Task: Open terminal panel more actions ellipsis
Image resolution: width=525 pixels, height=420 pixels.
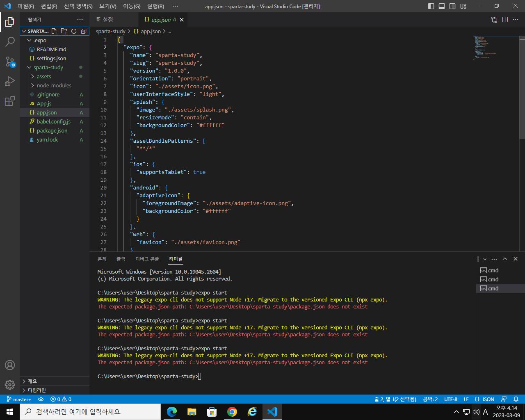Action: [494, 259]
